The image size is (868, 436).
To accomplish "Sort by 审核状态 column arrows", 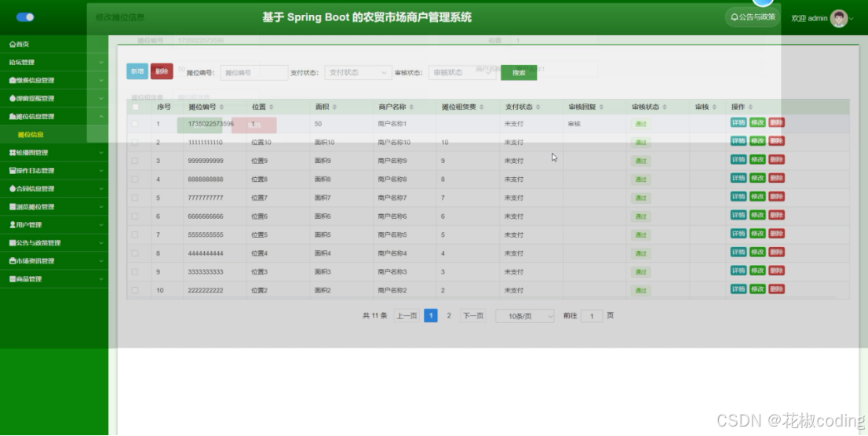I will 665,107.
